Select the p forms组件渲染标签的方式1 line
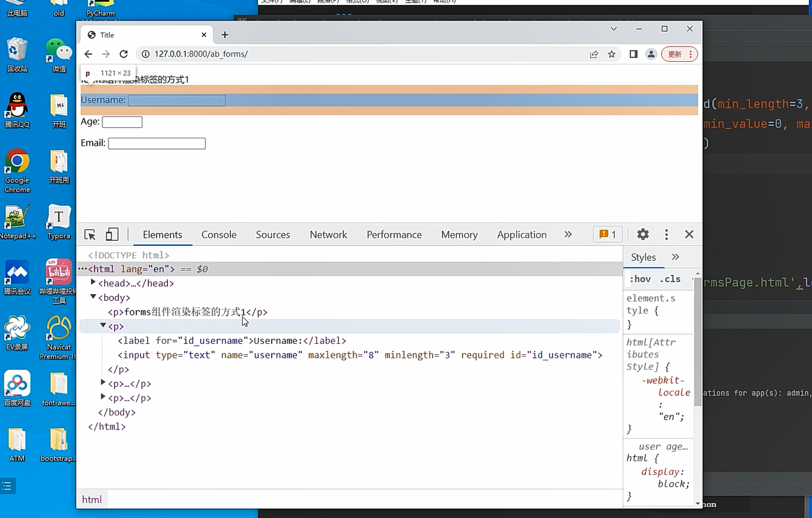Image resolution: width=812 pixels, height=518 pixels. tap(187, 312)
